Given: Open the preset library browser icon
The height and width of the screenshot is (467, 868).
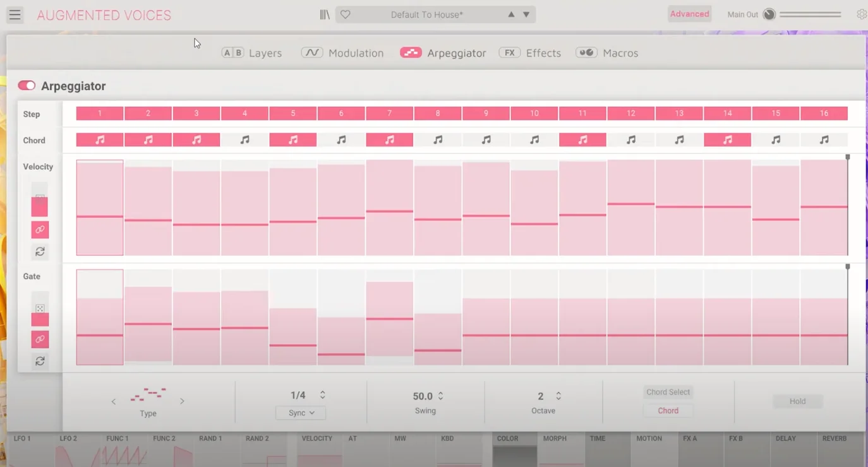Looking at the screenshot, I should pyautogui.click(x=325, y=15).
